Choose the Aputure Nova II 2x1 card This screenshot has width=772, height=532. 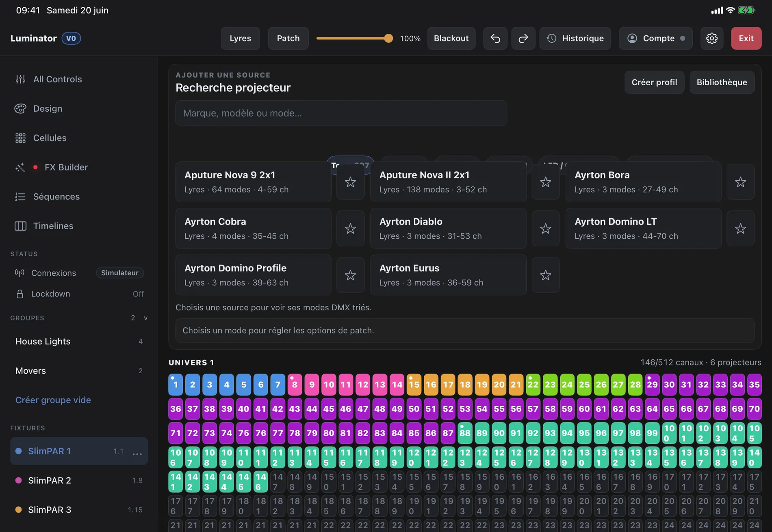pos(448,182)
